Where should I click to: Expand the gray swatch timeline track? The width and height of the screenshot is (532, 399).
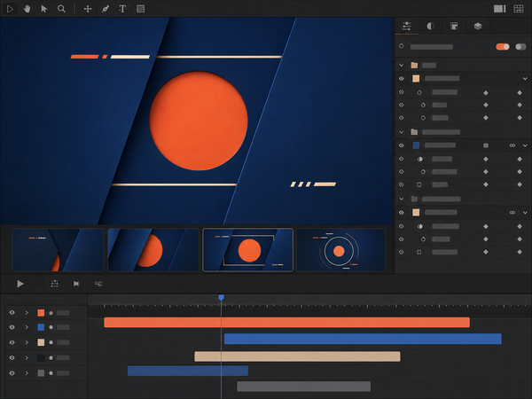point(27,373)
